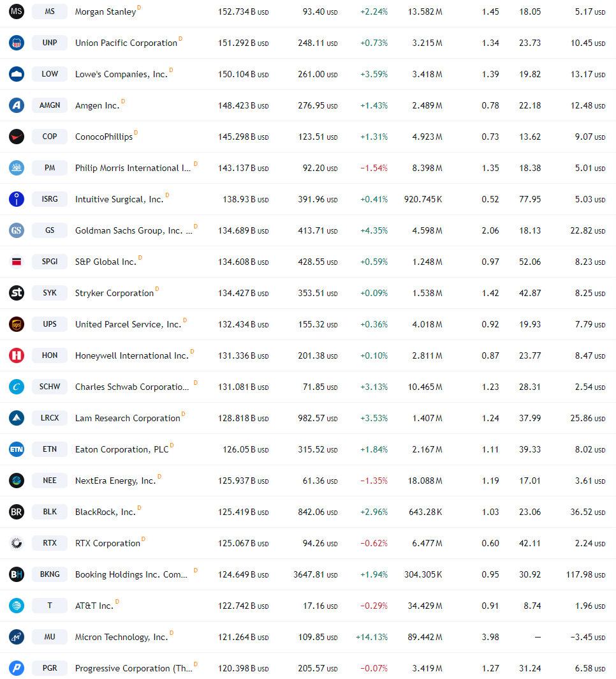Select the MS ticker badge

pyautogui.click(x=50, y=11)
